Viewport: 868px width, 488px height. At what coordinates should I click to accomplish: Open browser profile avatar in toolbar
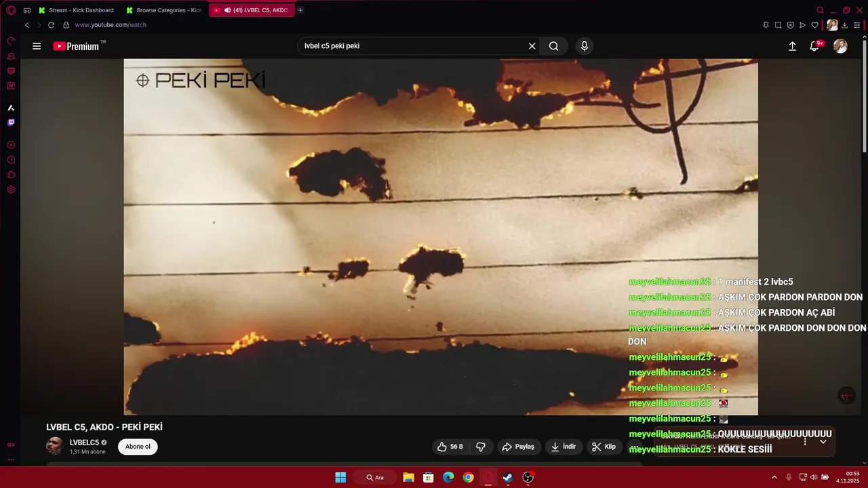(832, 25)
